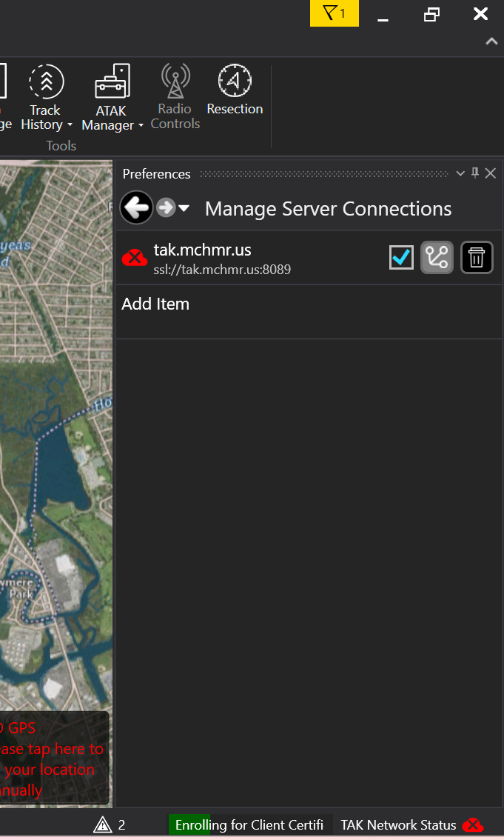The height and width of the screenshot is (840, 504).
Task: Click ssl://tak.mchmr.us:8089 address text
Action: 222,270
